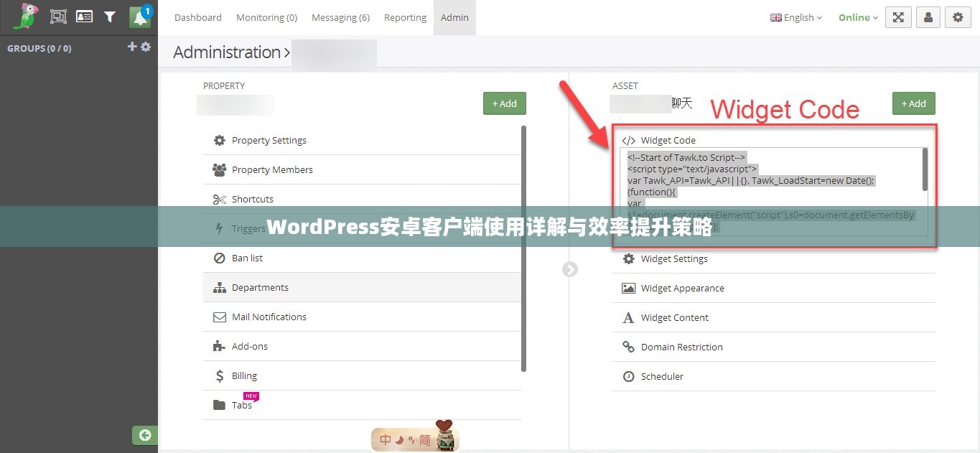Open the visitor monitoring screen icon
This screenshot has height=453, width=980.
pos(58,17)
